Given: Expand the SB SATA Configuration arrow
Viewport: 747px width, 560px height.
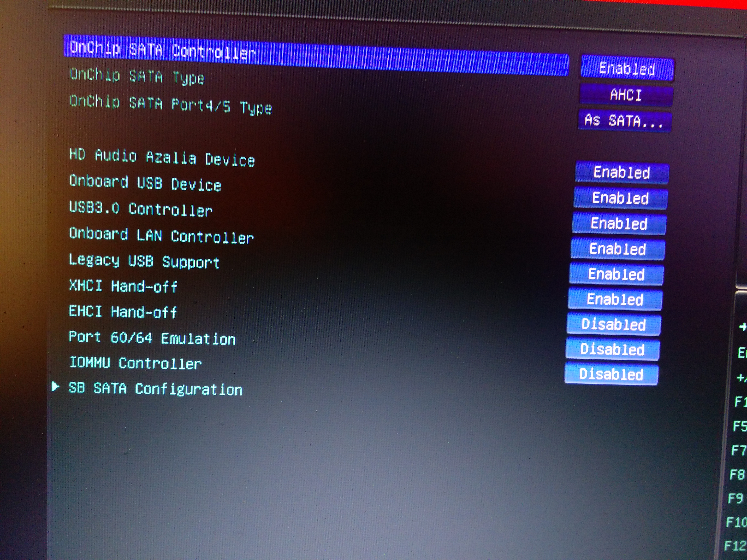Looking at the screenshot, I should (x=55, y=387).
